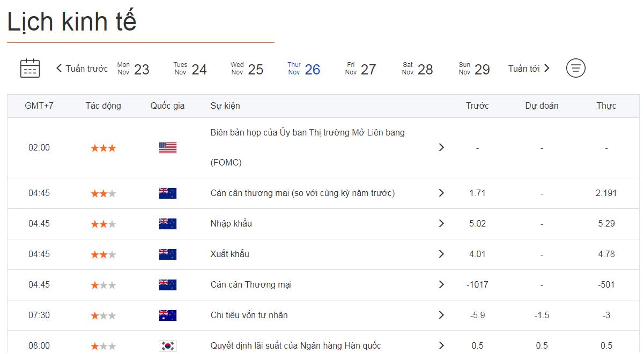Expand the FOMC meeting minutes event
The image size is (644, 354).
coord(441,147)
